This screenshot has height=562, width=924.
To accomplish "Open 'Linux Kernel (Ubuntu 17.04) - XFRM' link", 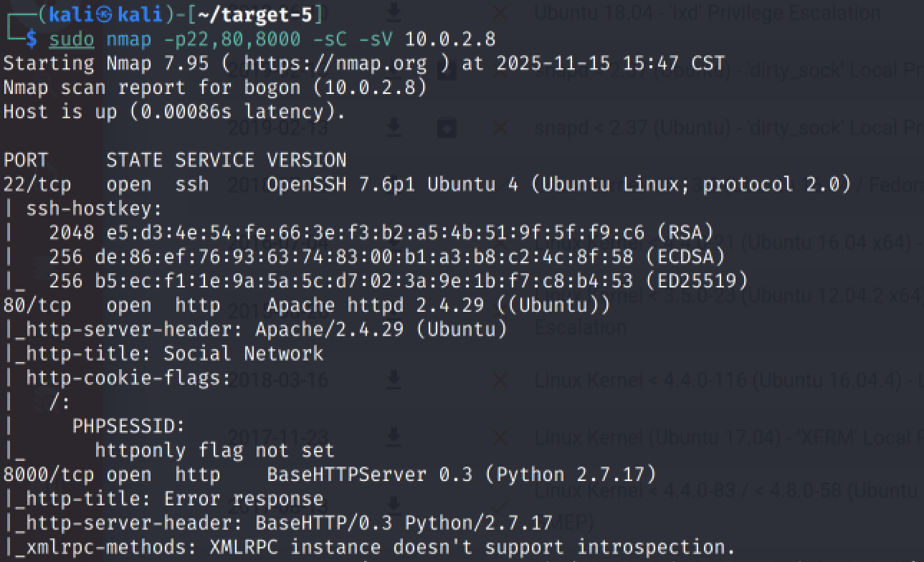I will pyautogui.click(x=729, y=436).
